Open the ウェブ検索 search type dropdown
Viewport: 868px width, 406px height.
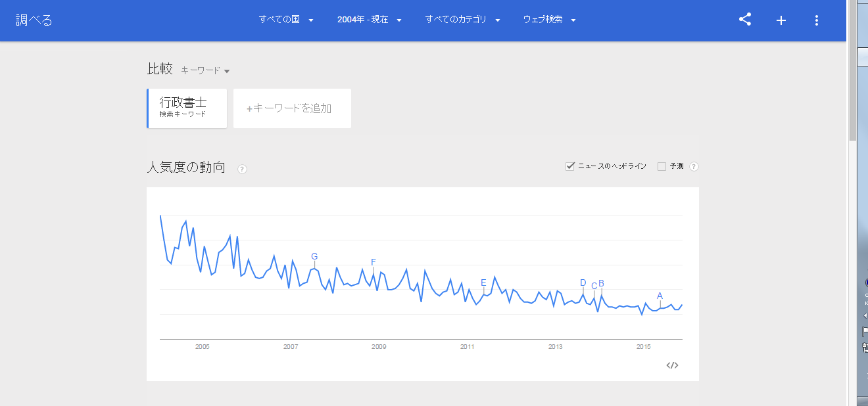549,20
